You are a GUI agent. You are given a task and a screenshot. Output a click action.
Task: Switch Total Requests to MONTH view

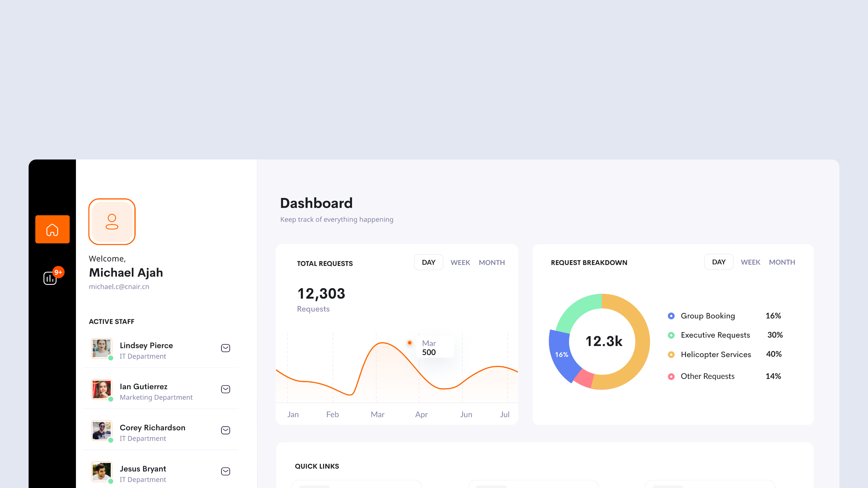[492, 262]
